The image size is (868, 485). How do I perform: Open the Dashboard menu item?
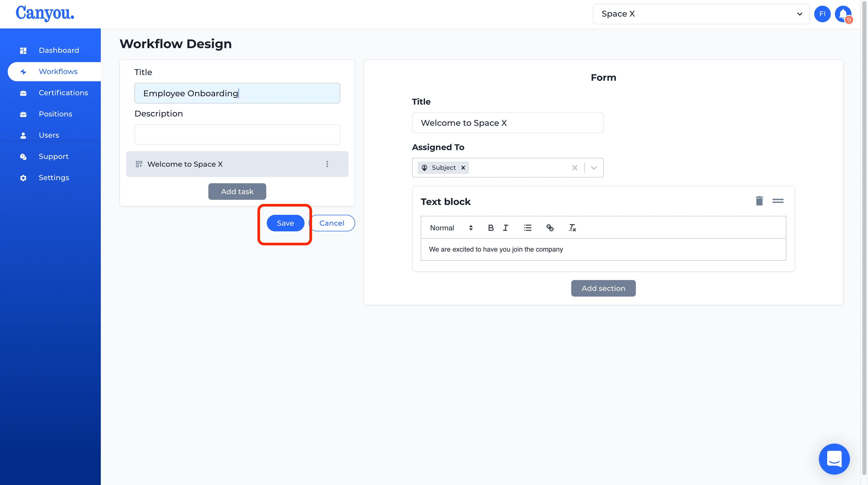59,50
